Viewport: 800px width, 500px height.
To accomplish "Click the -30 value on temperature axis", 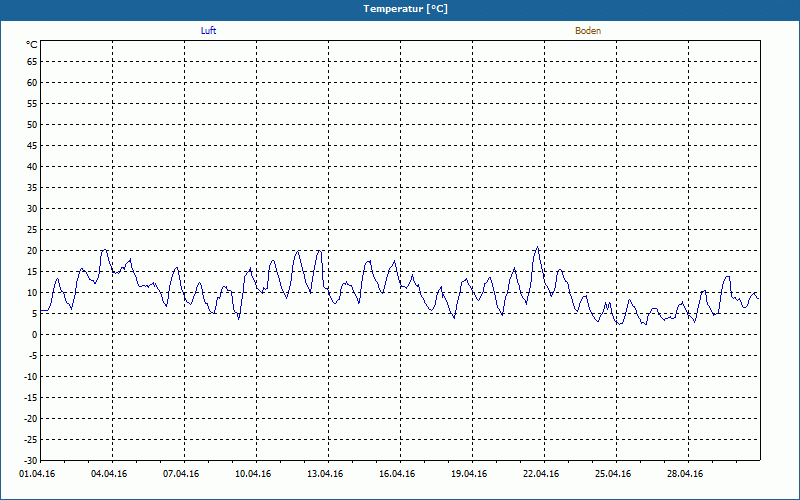I will [31, 461].
